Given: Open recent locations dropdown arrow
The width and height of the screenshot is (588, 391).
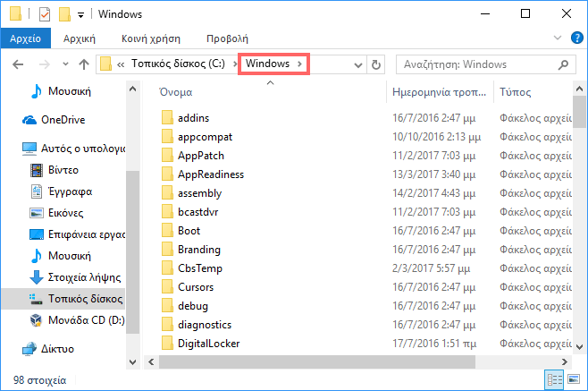Looking at the screenshot, I should (65, 64).
